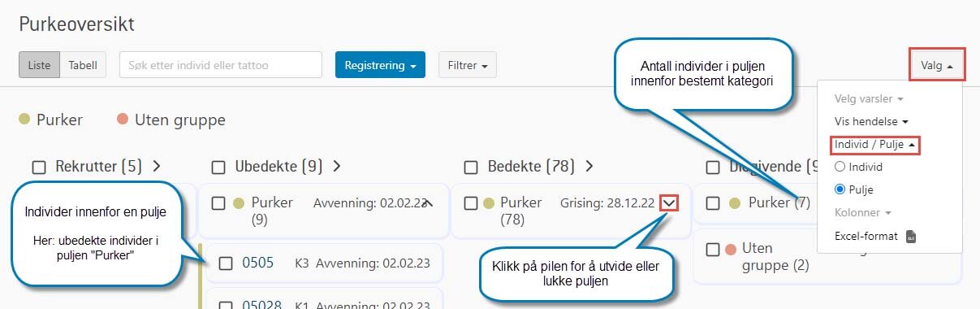Expand the Vis hendelse menu item

point(870,120)
